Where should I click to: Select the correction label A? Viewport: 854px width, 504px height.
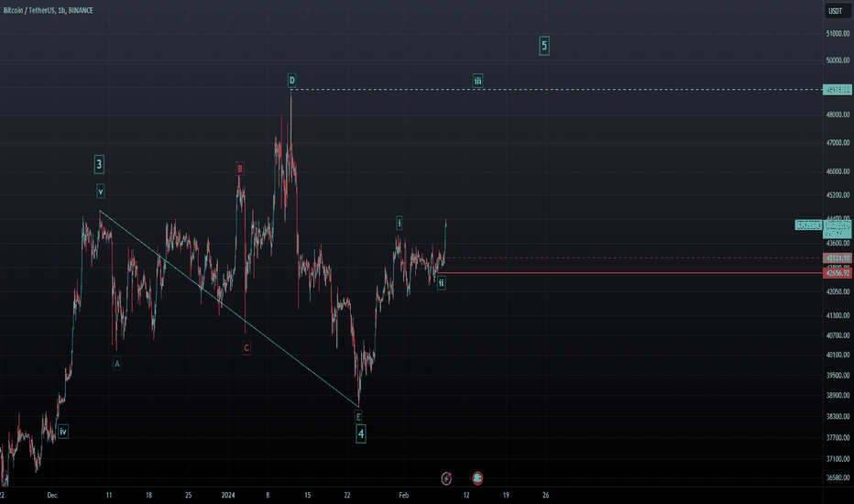117,364
